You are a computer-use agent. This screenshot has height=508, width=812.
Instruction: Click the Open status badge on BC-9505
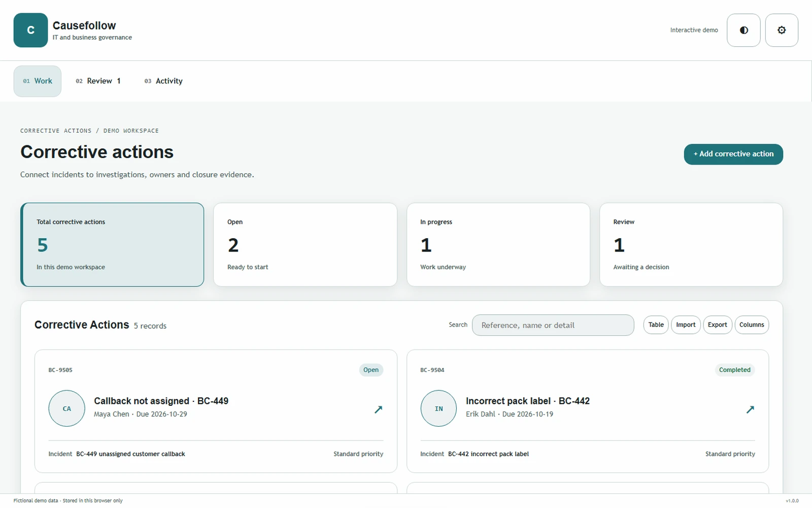pos(371,370)
